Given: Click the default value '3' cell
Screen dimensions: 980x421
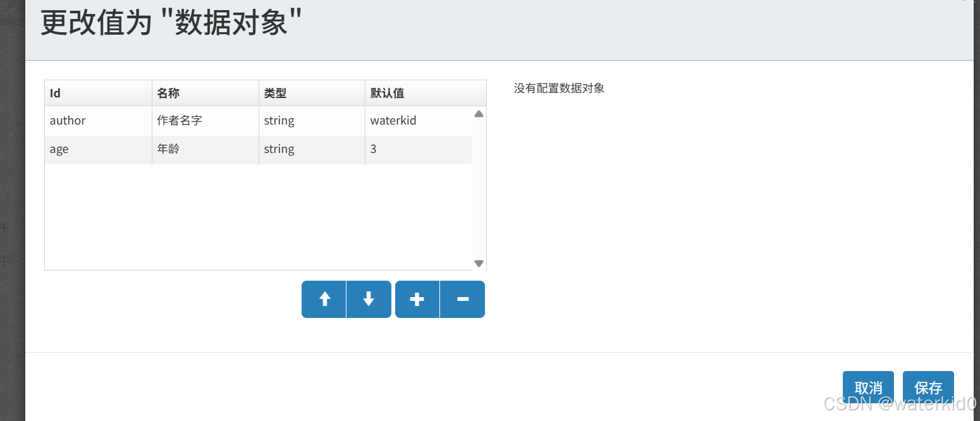Looking at the screenshot, I should [x=419, y=150].
